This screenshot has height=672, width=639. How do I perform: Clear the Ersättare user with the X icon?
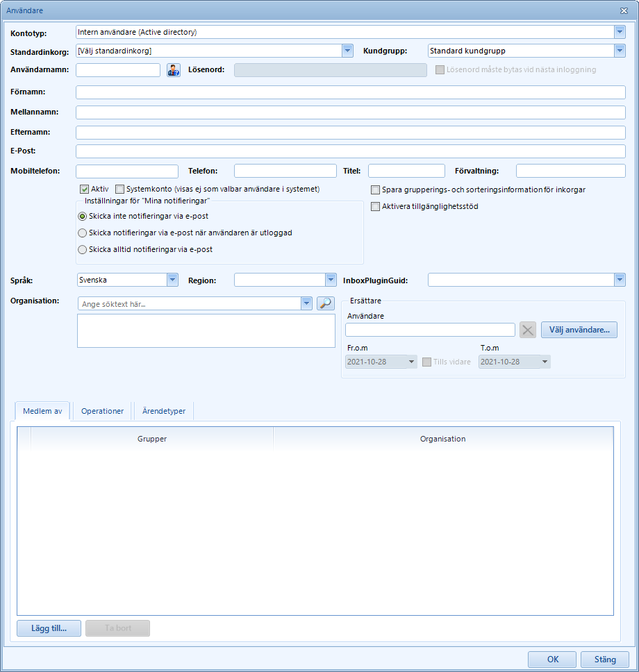[527, 330]
